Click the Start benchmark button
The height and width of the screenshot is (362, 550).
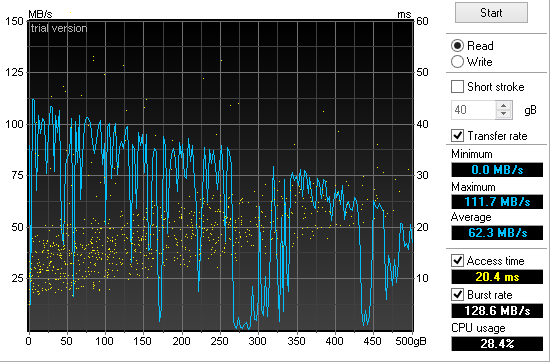[491, 13]
